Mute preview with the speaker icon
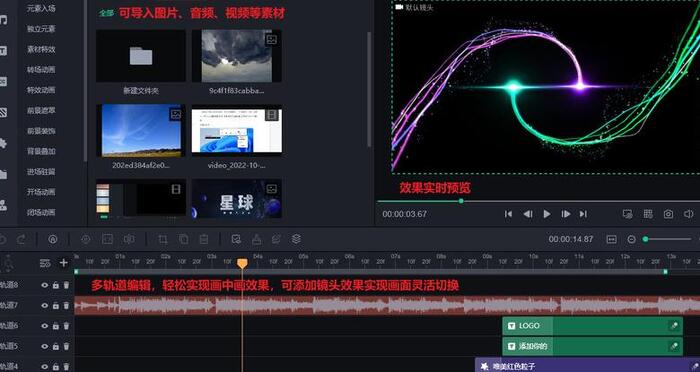 (x=688, y=214)
